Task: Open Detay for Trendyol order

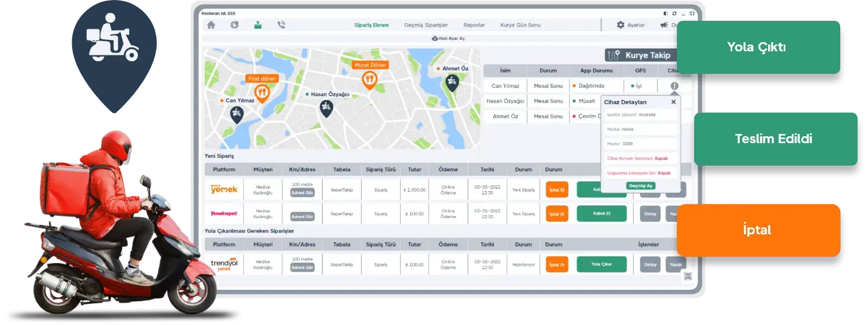Action: tap(650, 264)
